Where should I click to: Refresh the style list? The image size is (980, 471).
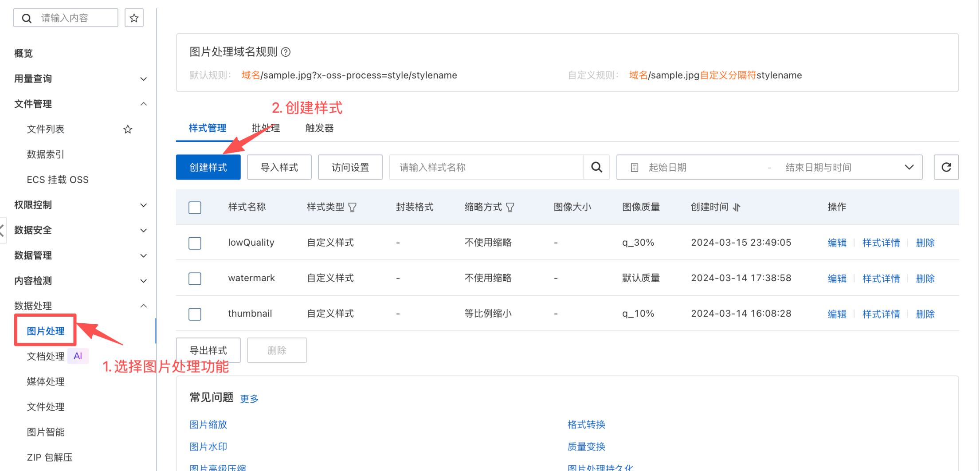click(946, 167)
